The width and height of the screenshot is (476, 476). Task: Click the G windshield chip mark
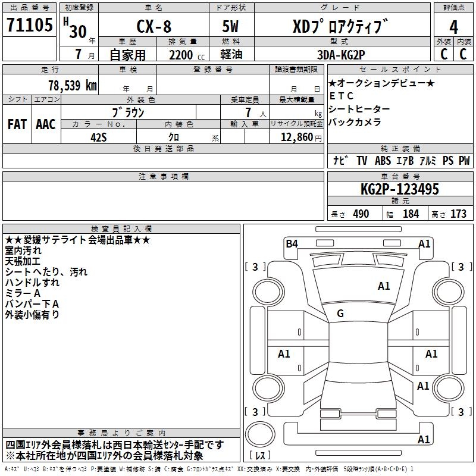pyautogui.click(x=340, y=314)
